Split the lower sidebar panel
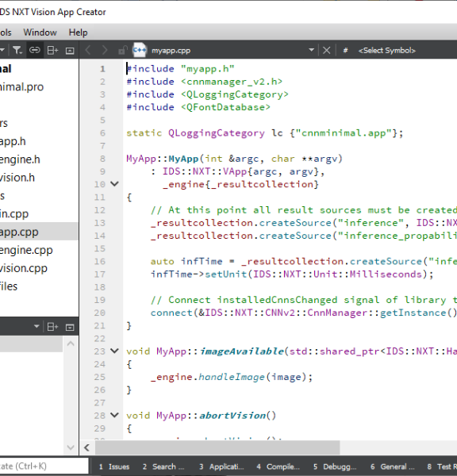The height and width of the screenshot is (476, 457). 52,327
